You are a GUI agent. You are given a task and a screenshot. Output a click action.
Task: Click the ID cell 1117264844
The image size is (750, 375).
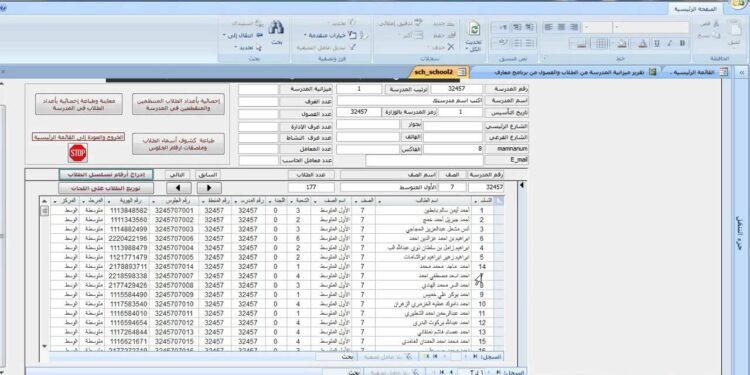(128, 332)
